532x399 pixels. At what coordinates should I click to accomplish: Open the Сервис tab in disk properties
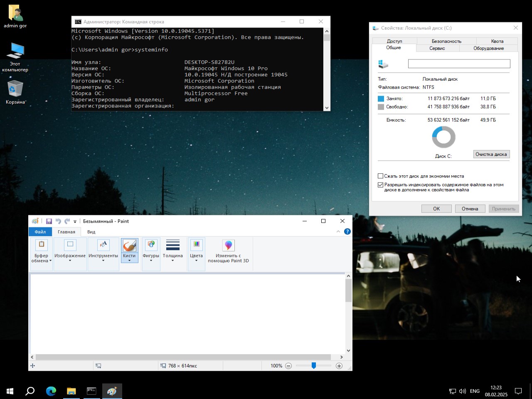[437, 48]
